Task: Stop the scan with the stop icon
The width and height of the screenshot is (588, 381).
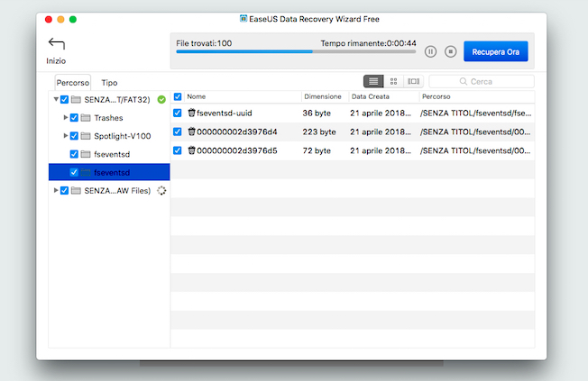Action: 450,51
